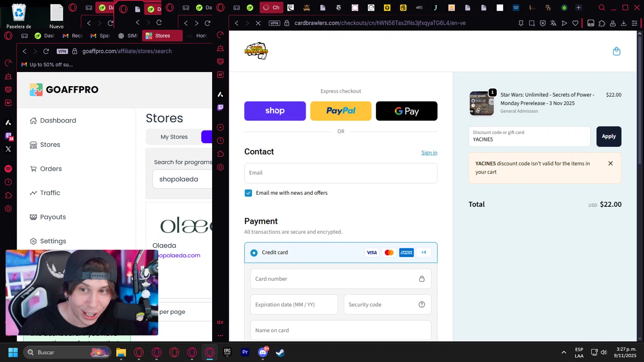Click the Email contact field
Viewport: 644px width, 362px height.
[341, 173]
